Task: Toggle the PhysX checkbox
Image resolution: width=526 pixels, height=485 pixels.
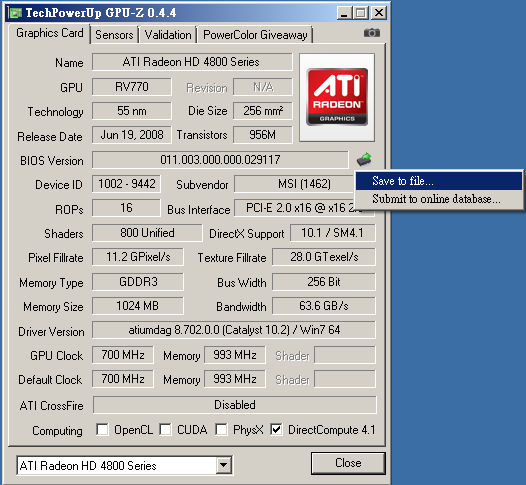Action: point(221,429)
